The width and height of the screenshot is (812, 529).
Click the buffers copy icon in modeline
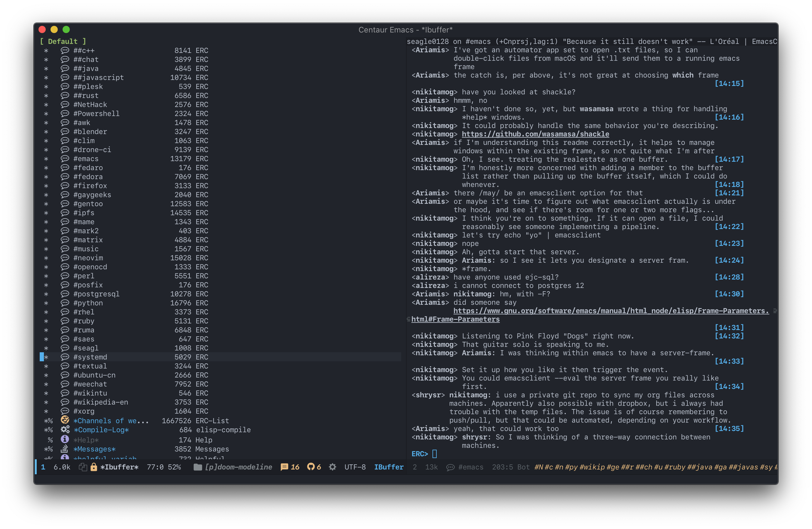(x=83, y=467)
